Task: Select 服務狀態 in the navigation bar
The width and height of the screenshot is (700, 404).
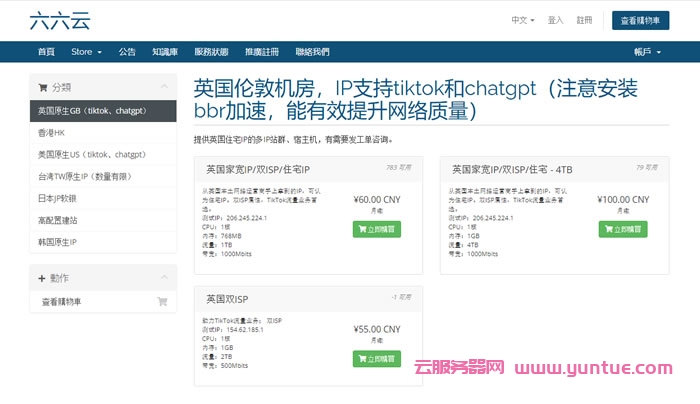Action: 211,52
